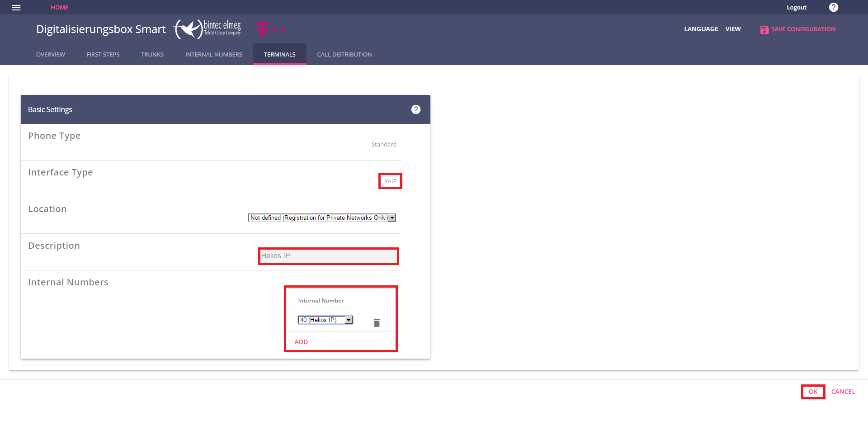Screen dimensions: 868x445
Task: Click the bintec elmeg logo
Action: (x=208, y=29)
